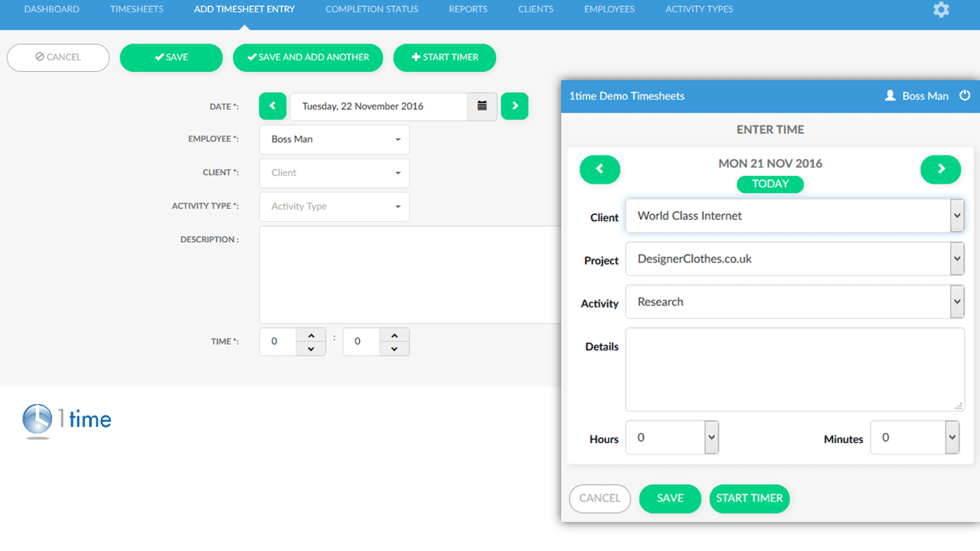Click the back chevron in the Enter Time panel
Viewport: 980px width, 551px height.
(x=599, y=169)
